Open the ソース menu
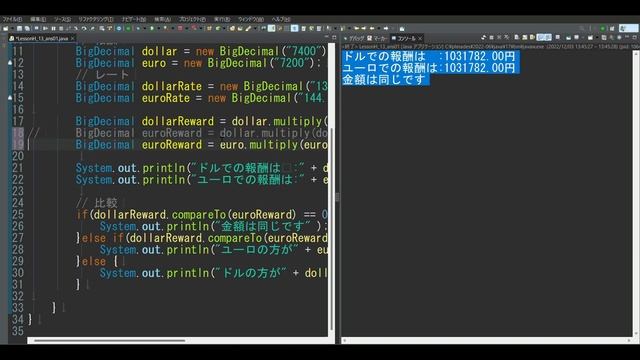This screenshot has width=640, height=360. [62, 19]
